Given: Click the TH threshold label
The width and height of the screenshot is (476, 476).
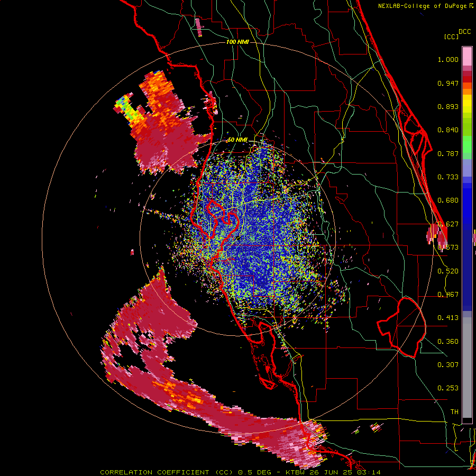Looking at the screenshot, I should (454, 412).
